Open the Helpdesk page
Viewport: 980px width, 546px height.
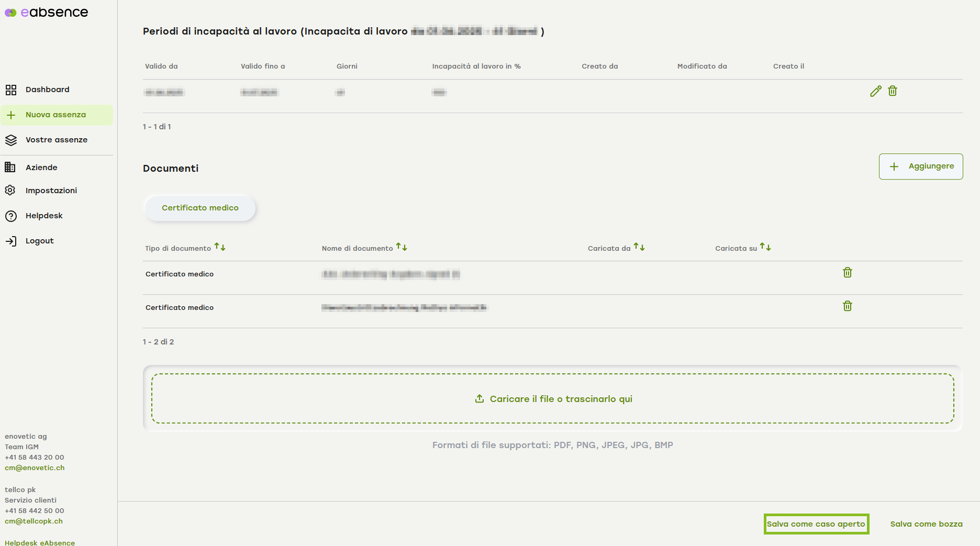point(44,216)
